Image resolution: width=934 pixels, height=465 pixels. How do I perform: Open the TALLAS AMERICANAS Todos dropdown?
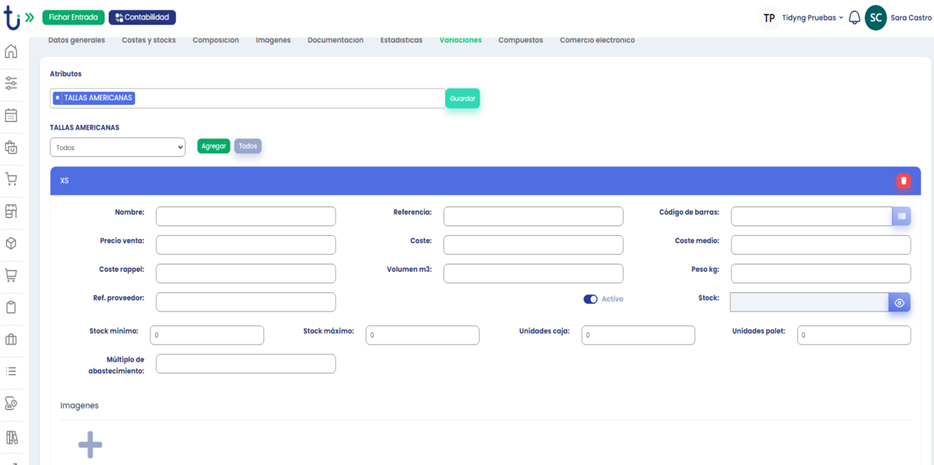117,147
